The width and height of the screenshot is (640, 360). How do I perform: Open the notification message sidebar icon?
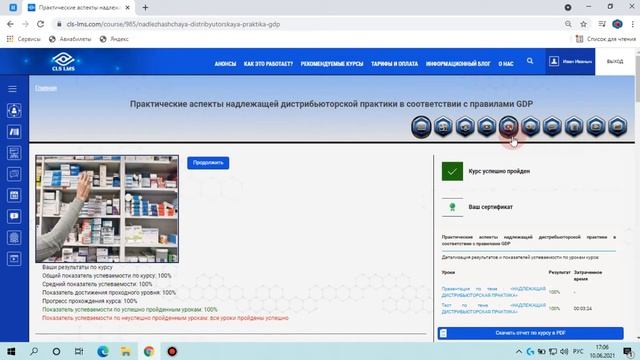pos(14,216)
